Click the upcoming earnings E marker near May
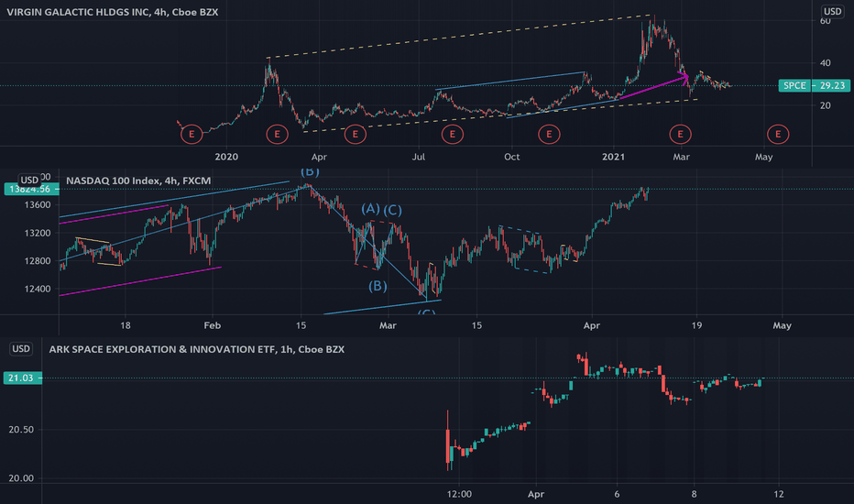Screen dimensions: 854x504 click(778, 134)
